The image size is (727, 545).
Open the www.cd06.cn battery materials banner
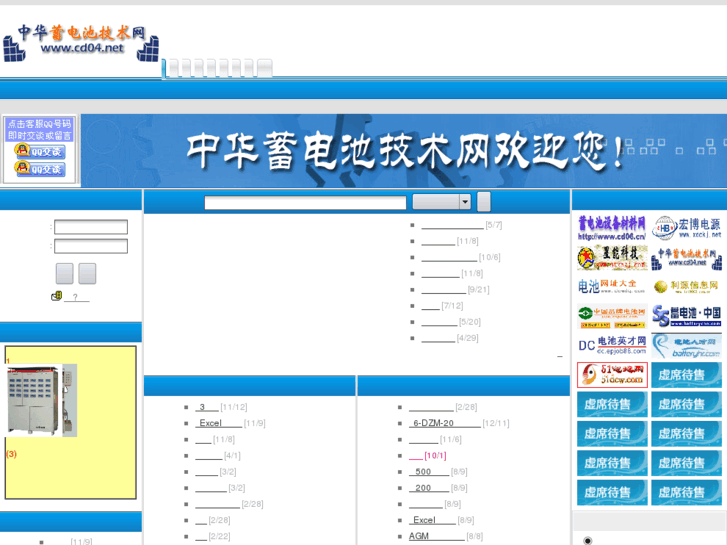[612, 228]
